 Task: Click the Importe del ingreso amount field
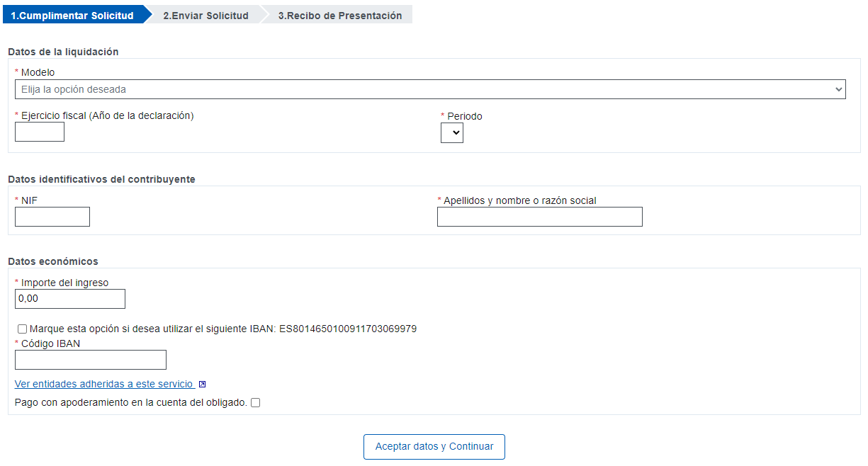tap(70, 299)
